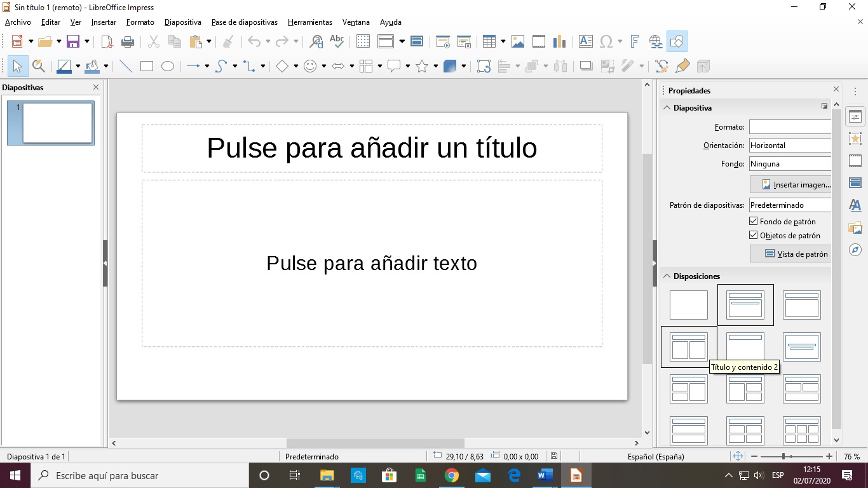Image resolution: width=868 pixels, height=488 pixels.
Task: Click the Print icon
Action: [x=128, y=42]
